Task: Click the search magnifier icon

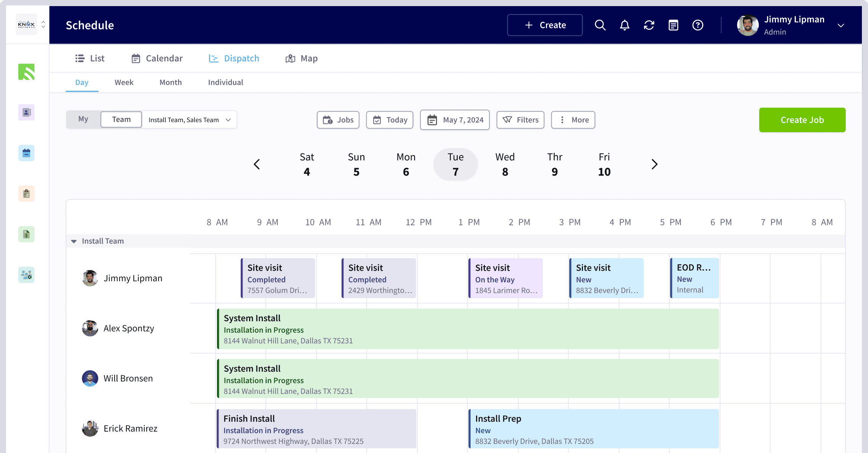Action: pyautogui.click(x=600, y=25)
